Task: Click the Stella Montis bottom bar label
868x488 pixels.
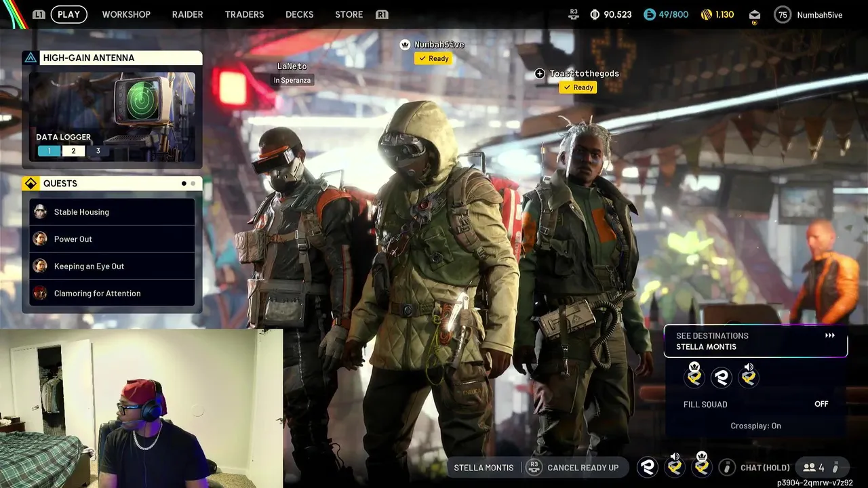Action: click(484, 468)
